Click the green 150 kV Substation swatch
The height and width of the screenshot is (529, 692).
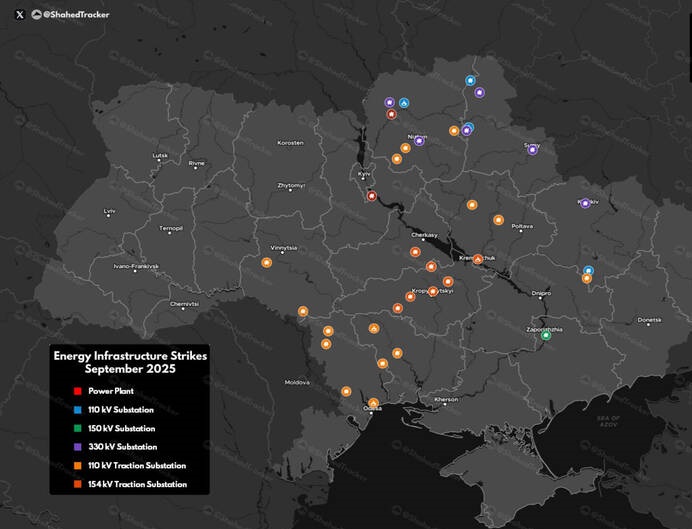pos(76,428)
